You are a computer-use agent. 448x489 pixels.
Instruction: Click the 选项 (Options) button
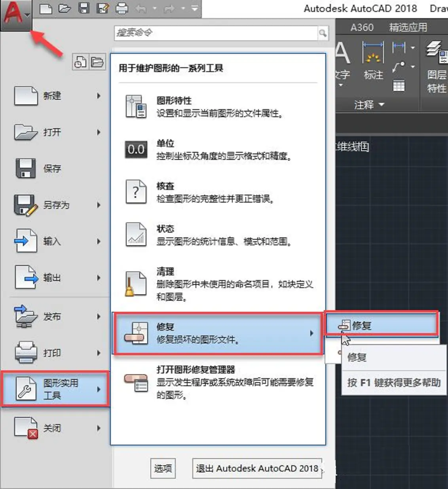[163, 468]
